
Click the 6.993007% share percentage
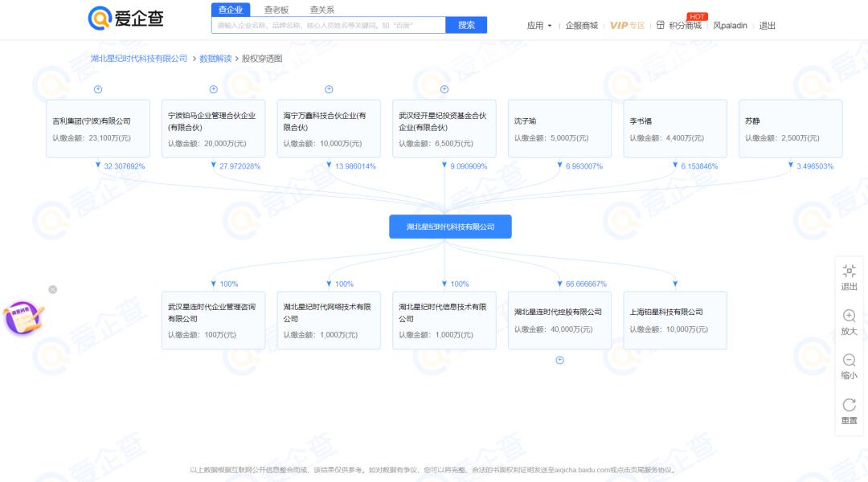pyautogui.click(x=584, y=166)
